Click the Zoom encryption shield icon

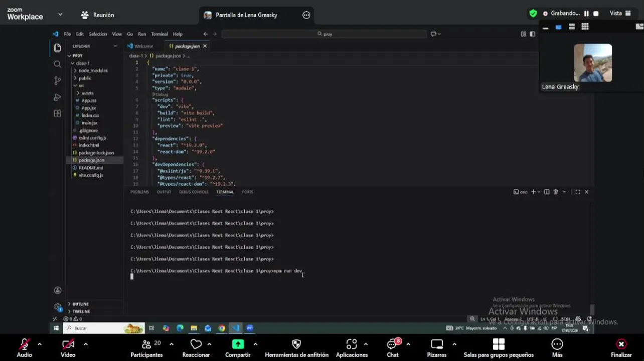click(533, 14)
